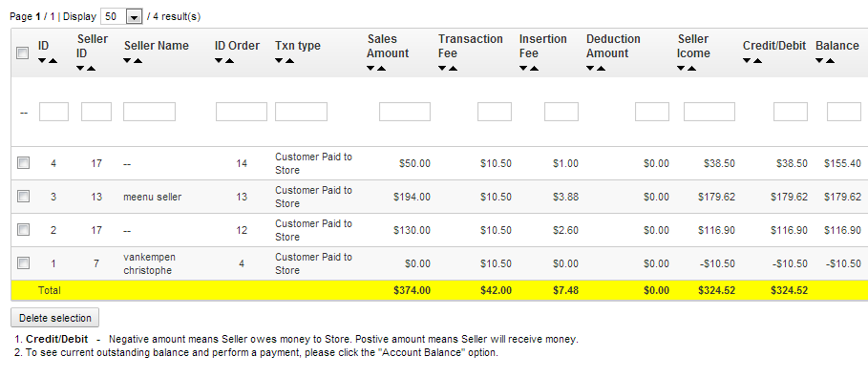Click the $7.48 total insertion fee

click(x=564, y=290)
